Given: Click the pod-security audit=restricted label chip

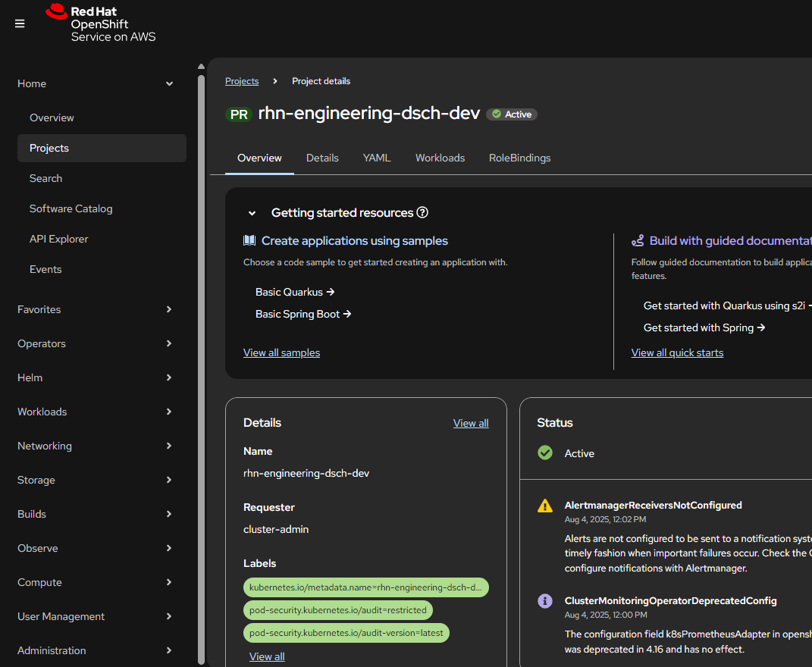Looking at the screenshot, I should (x=338, y=610).
